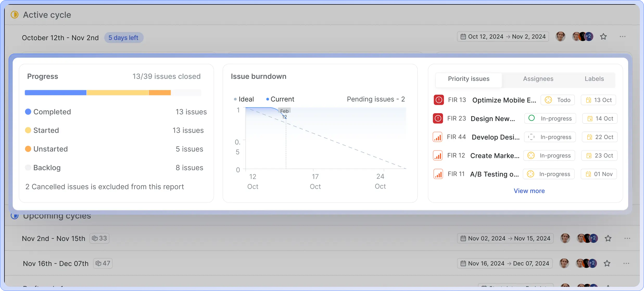Toggle the Ideal legend in the burndown chart
This screenshot has width=644, height=291.
pos(244,99)
